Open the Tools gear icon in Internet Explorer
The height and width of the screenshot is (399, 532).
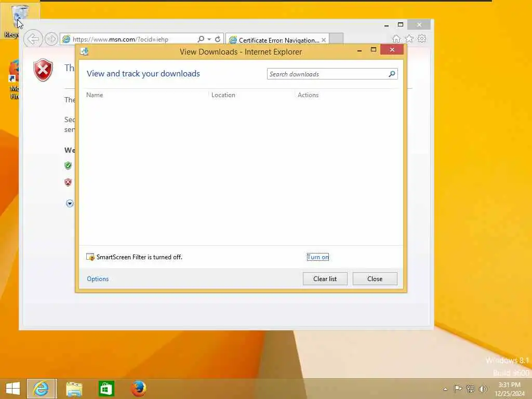coord(422,38)
